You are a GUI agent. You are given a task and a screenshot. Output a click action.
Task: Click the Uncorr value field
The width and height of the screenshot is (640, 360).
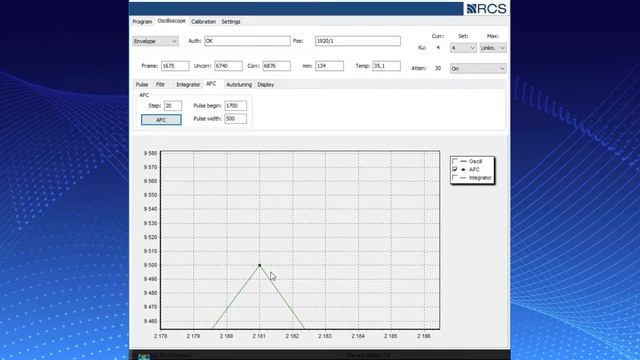click(229, 66)
